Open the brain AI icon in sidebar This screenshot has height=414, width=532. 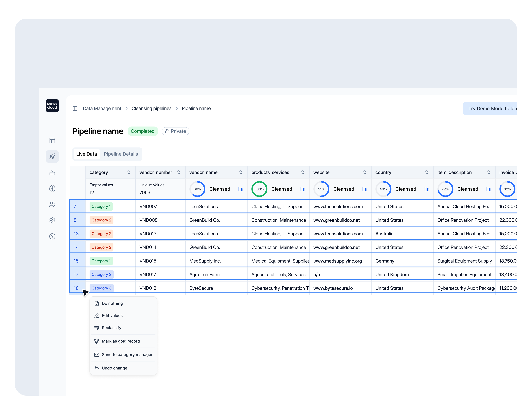[52, 188]
